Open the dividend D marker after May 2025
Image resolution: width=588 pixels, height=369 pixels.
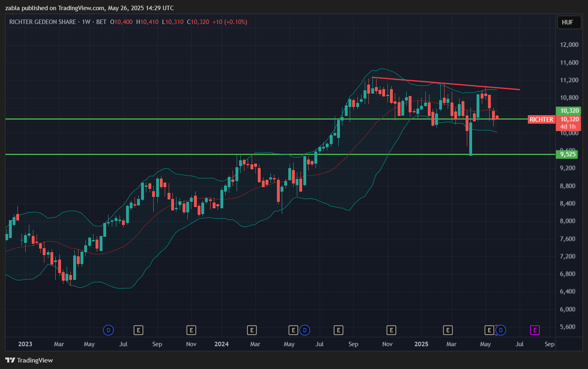tap(501, 330)
